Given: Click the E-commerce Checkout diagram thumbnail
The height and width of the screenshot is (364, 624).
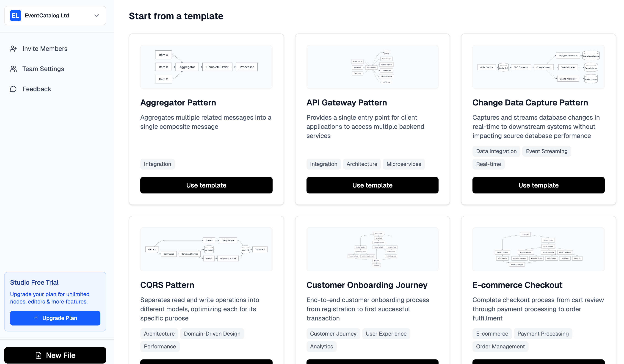Looking at the screenshot, I should [x=538, y=249].
